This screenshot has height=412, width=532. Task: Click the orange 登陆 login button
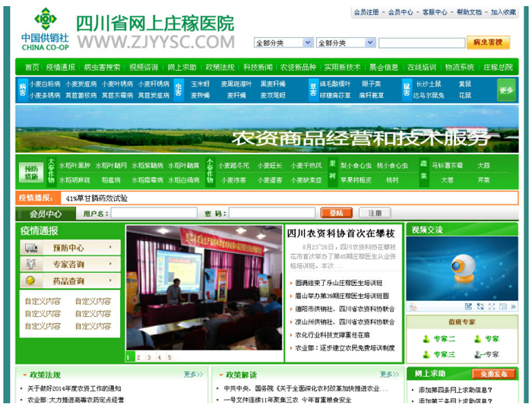(x=336, y=214)
